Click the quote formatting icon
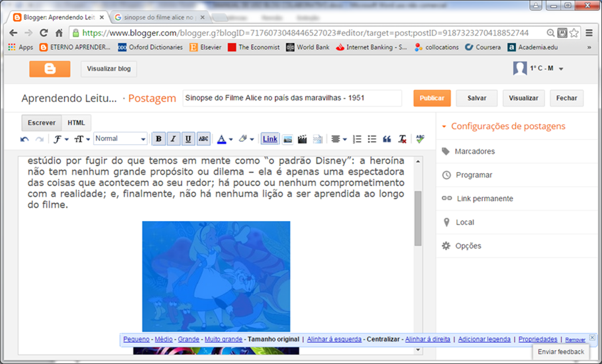The image size is (602, 364). (x=387, y=139)
